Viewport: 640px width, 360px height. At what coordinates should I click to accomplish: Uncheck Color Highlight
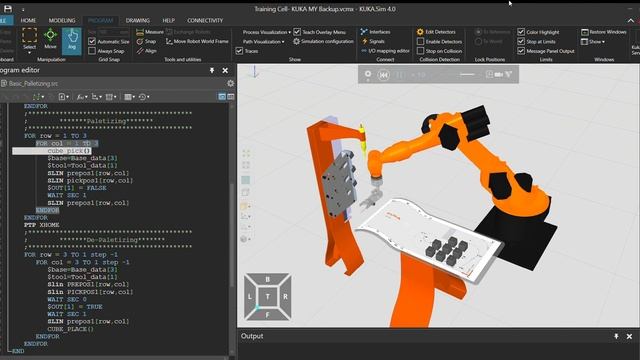point(521,32)
